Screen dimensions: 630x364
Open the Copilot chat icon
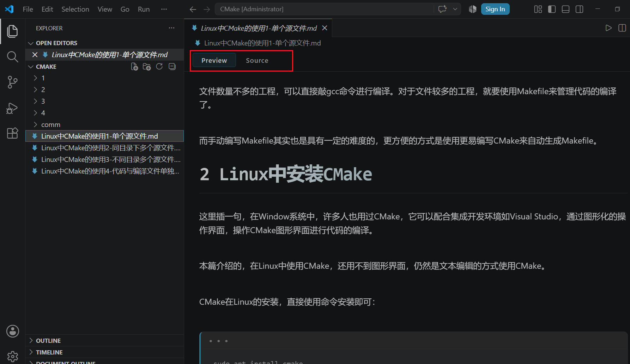tap(442, 9)
